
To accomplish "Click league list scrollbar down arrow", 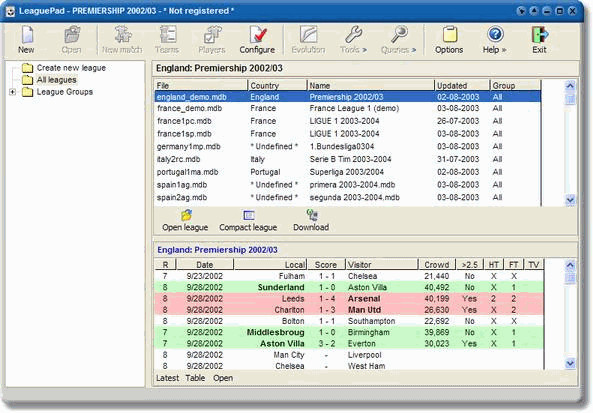I will pyautogui.click(x=570, y=200).
